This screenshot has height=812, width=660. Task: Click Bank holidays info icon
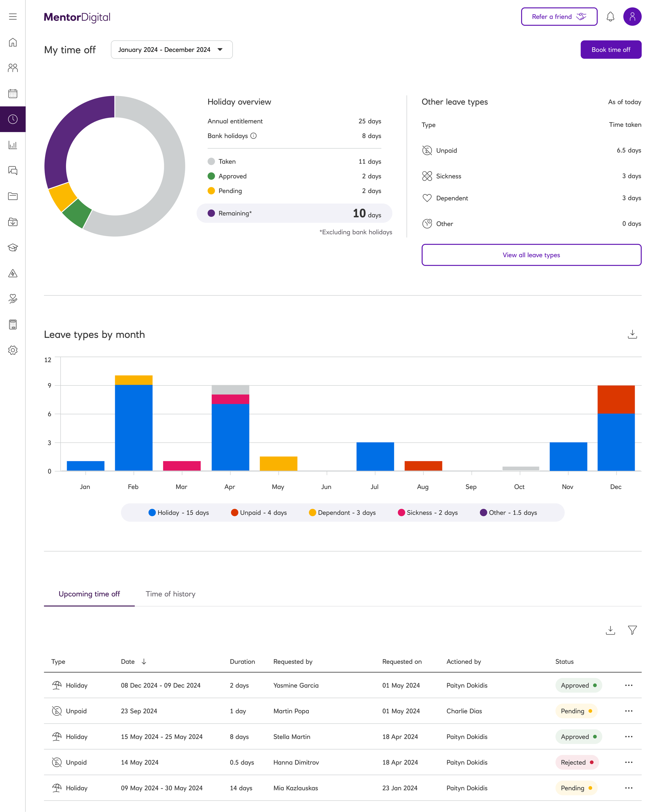tap(254, 136)
